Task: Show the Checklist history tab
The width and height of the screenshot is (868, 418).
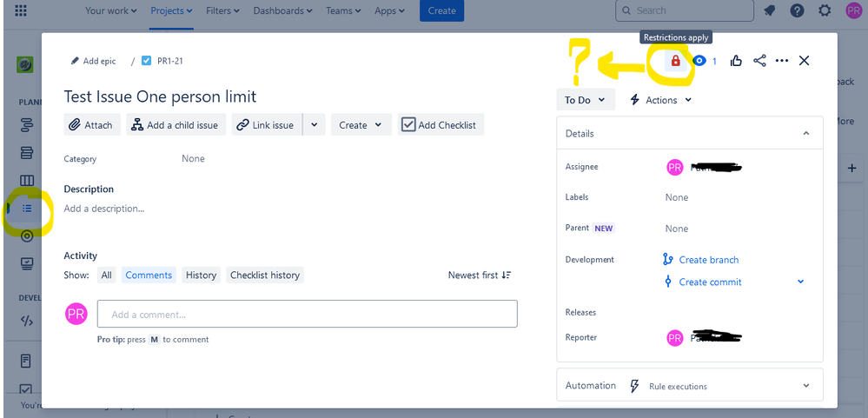Action: tap(265, 275)
